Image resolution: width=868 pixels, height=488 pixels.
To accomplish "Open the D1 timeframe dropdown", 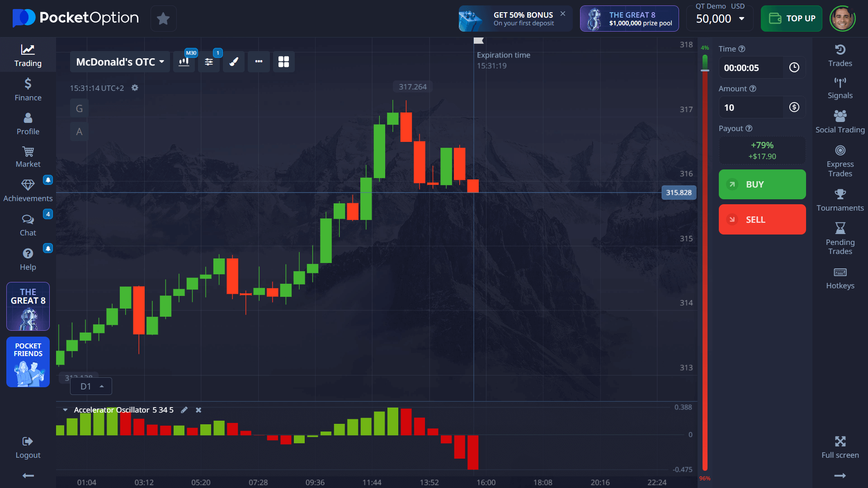I will coord(91,386).
